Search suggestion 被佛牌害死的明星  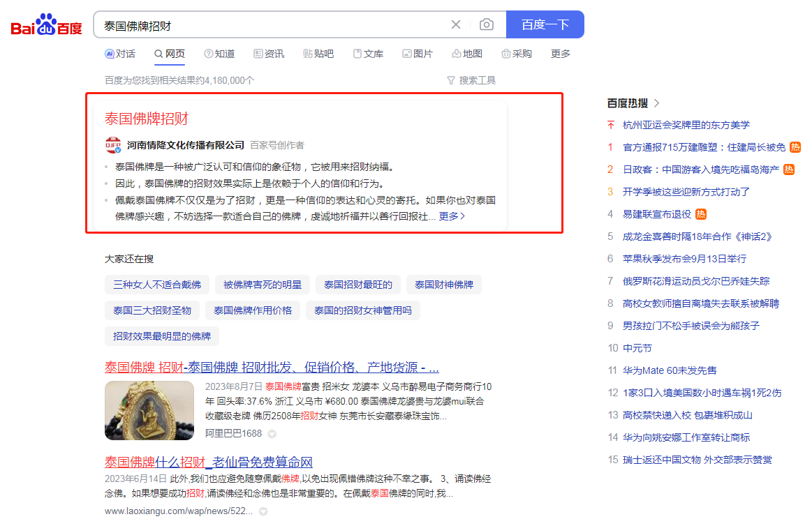[x=262, y=285]
